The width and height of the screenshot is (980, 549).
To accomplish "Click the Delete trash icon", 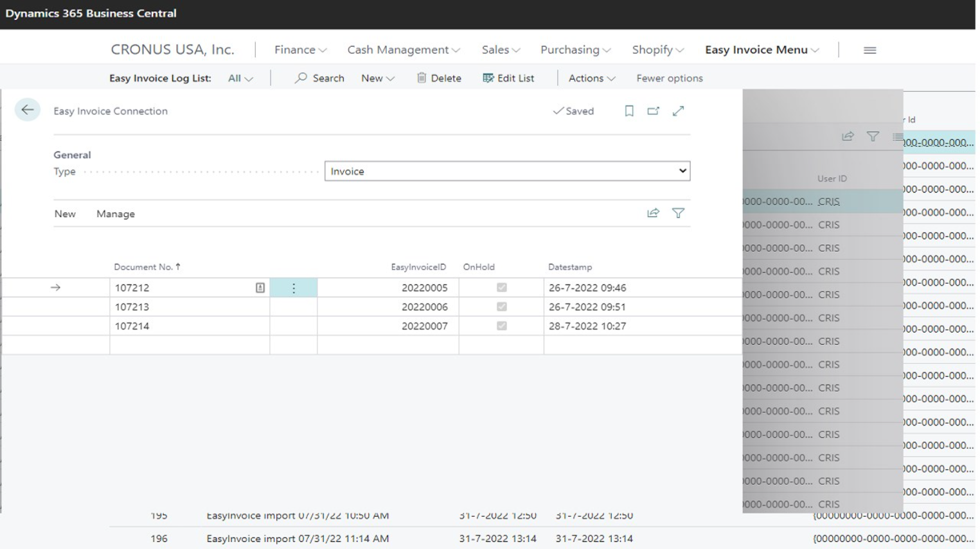I will click(422, 78).
